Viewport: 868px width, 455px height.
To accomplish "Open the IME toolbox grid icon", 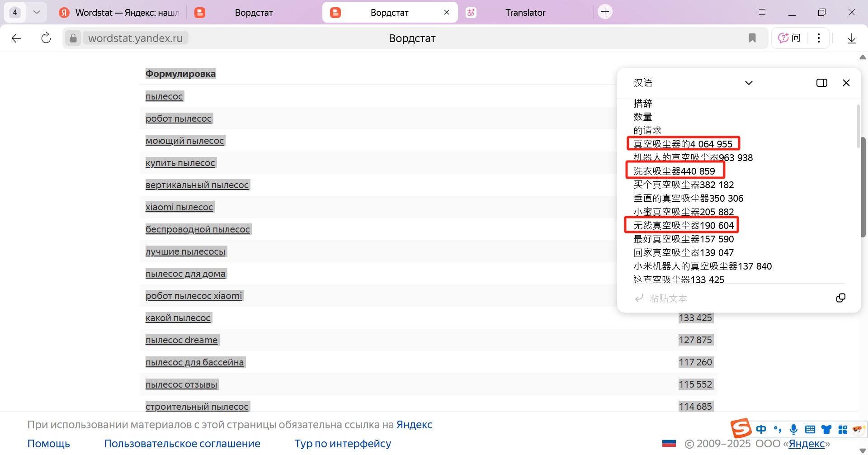I will click(843, 430).
